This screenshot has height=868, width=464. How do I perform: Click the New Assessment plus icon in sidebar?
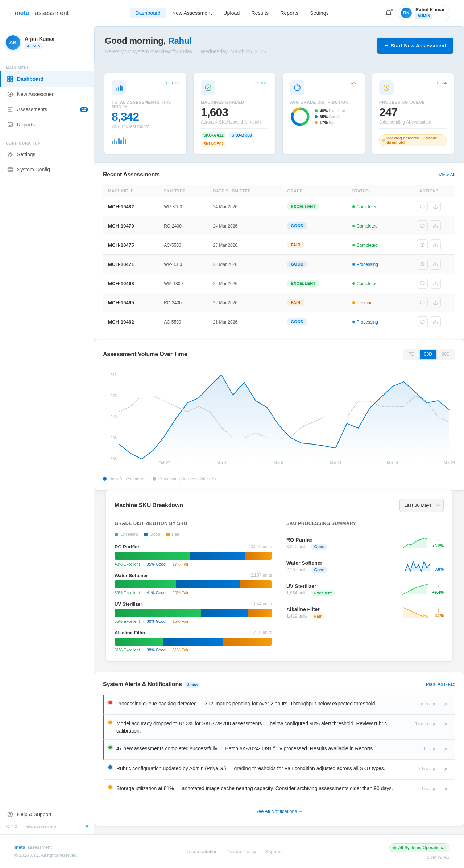10,94
